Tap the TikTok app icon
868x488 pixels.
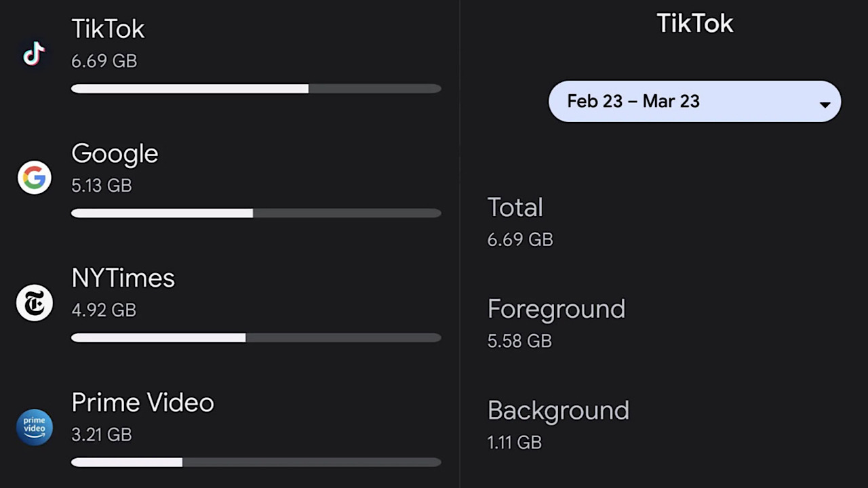(34, 54)
